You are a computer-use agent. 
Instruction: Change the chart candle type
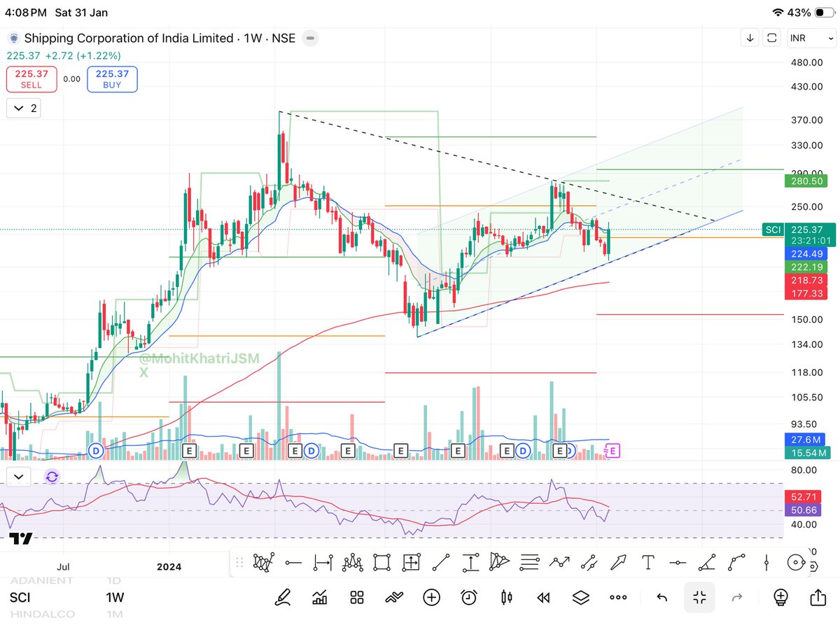[506, 597]
